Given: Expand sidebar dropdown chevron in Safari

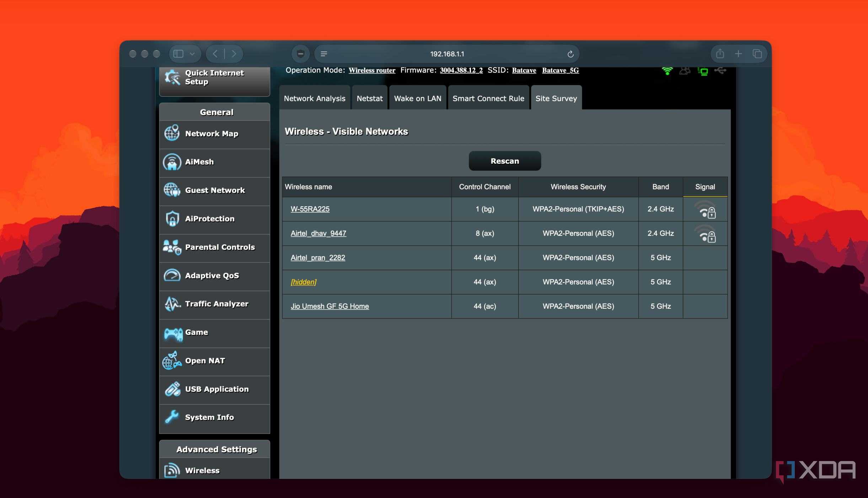Looking at the screenshot, I should (x=192, y=54).
